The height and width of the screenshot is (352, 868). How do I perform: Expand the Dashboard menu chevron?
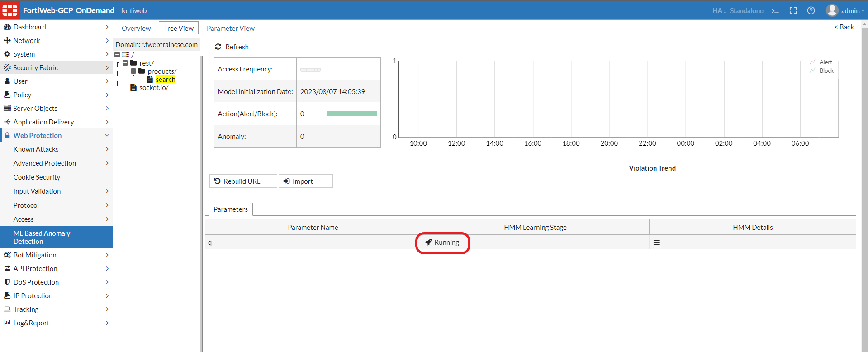coord(107,27)
